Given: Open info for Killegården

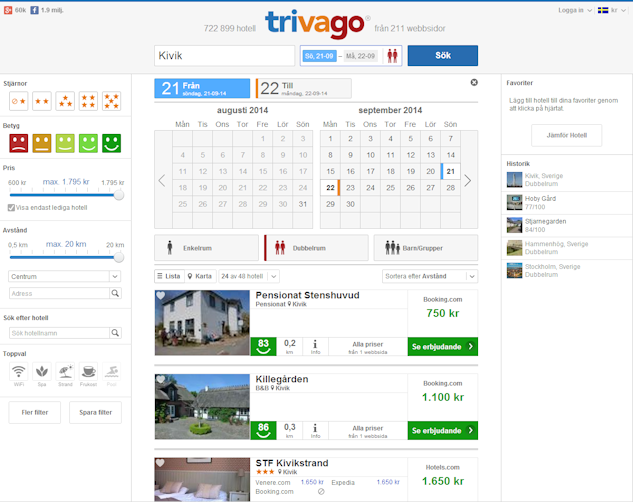Looking at the screenshot, I should [315, 431].
